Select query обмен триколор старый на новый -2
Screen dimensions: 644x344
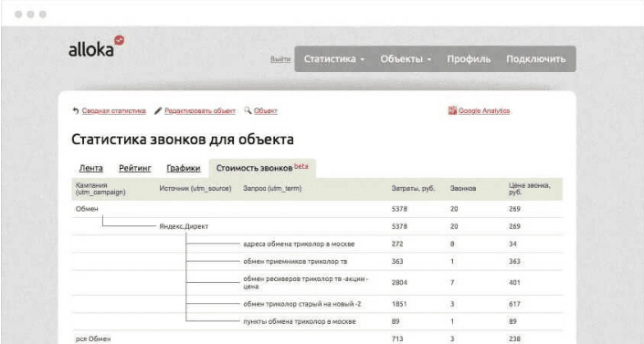pos(302,304)
